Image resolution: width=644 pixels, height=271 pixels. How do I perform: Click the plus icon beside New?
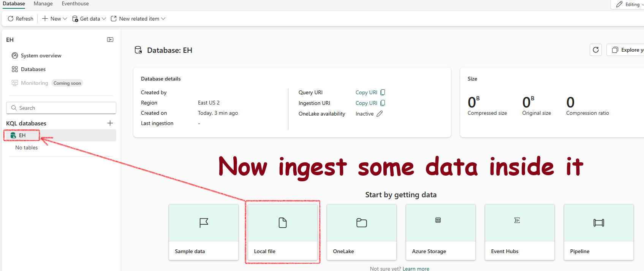tap(45, 19)
